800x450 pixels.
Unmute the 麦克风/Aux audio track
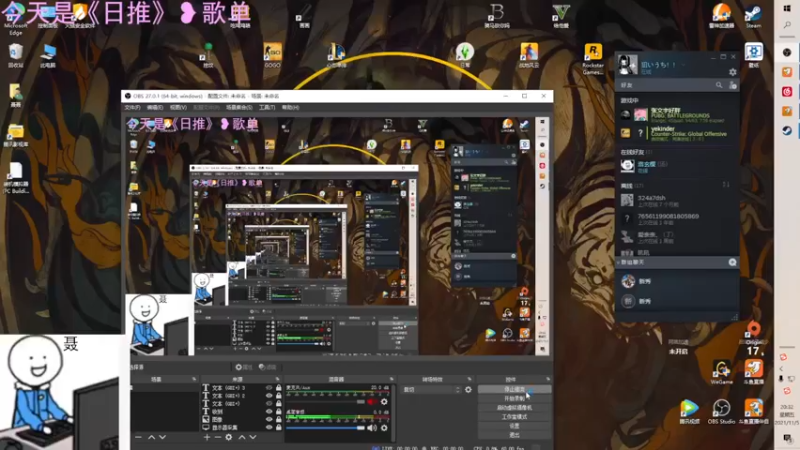click(372, 402)
